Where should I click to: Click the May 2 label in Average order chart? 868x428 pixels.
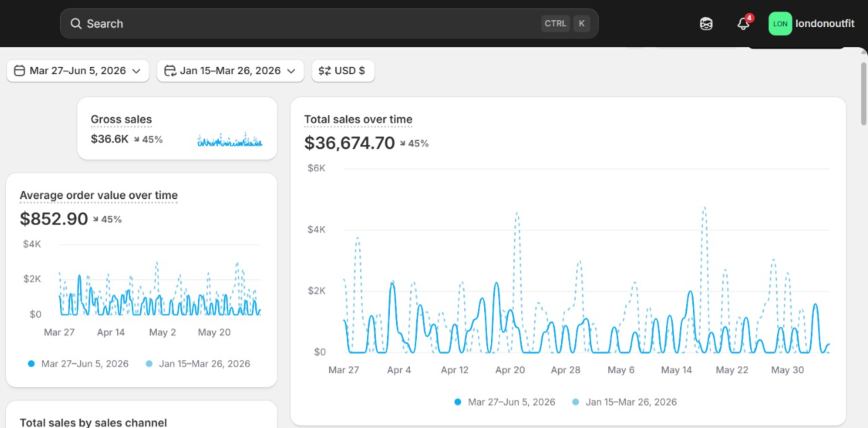click(x=162, y=332)
